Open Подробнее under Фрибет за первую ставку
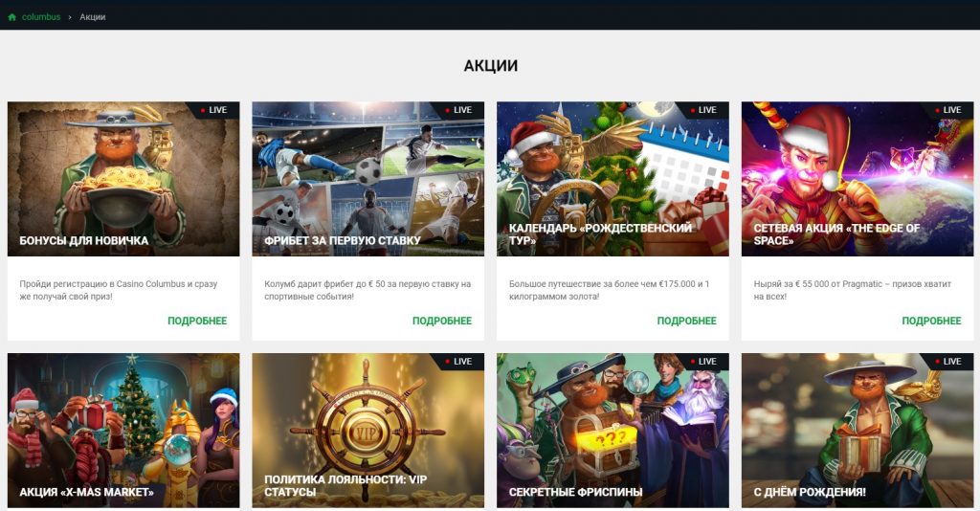This screenshot has height=511, width=980. pos(442,321)
